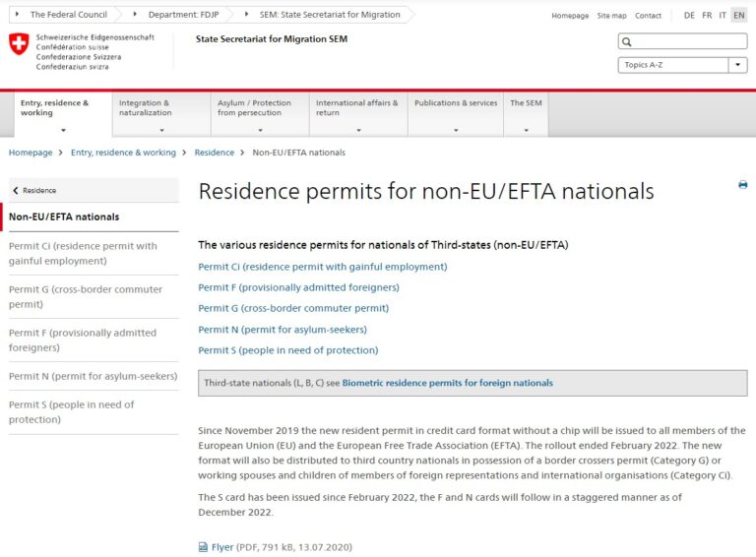The height and width of the screenshot is (557, 756).
Task: Click the print page icon
Action: 742,185
